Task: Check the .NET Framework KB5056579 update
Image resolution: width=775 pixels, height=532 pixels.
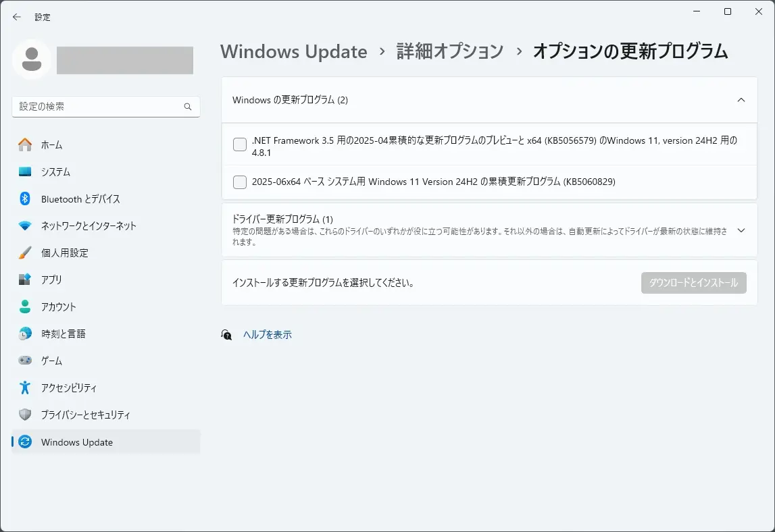Action: 240,144
